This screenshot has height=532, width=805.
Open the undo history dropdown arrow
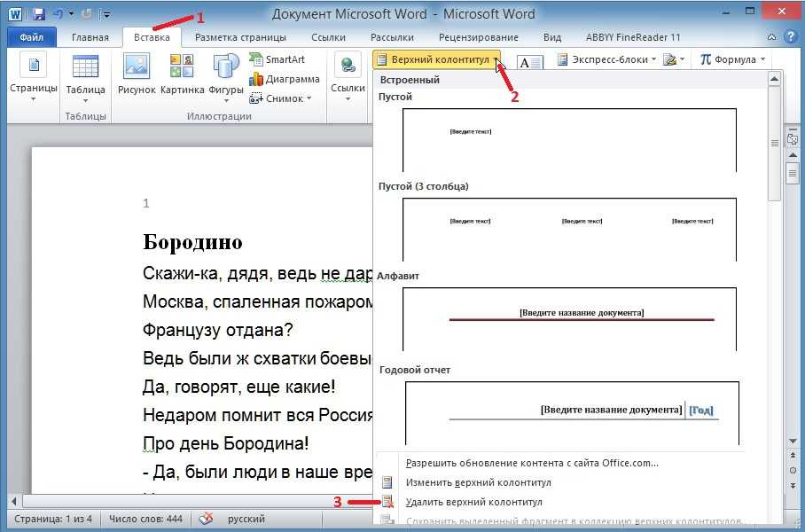(71, 14)
